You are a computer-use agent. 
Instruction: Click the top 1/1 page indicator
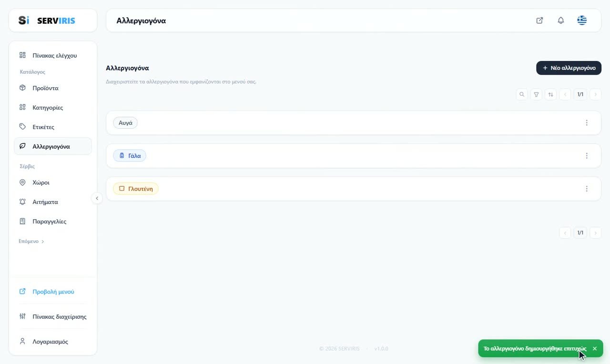pos(580,94)
